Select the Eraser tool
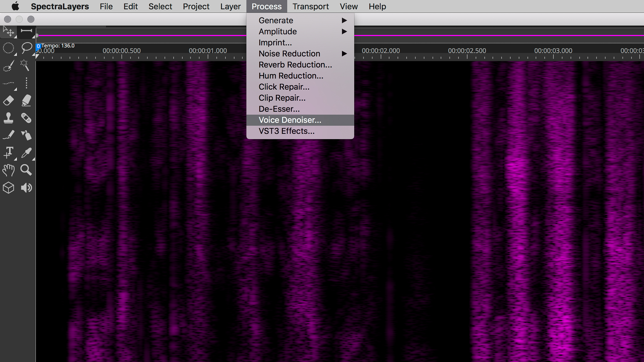This screenshot has width=644, height=362. click(x=8, y=100)
